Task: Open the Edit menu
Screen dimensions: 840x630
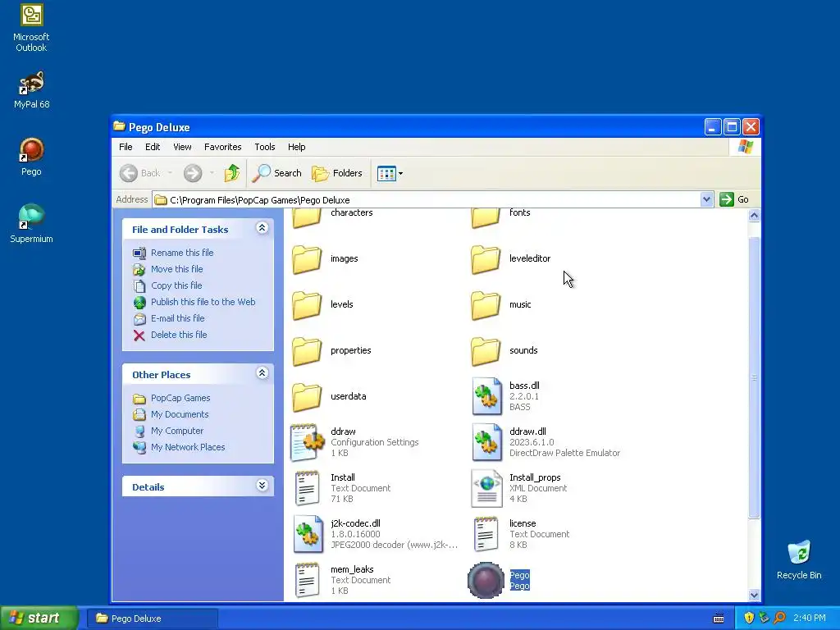Action: (x=153, y=147)
